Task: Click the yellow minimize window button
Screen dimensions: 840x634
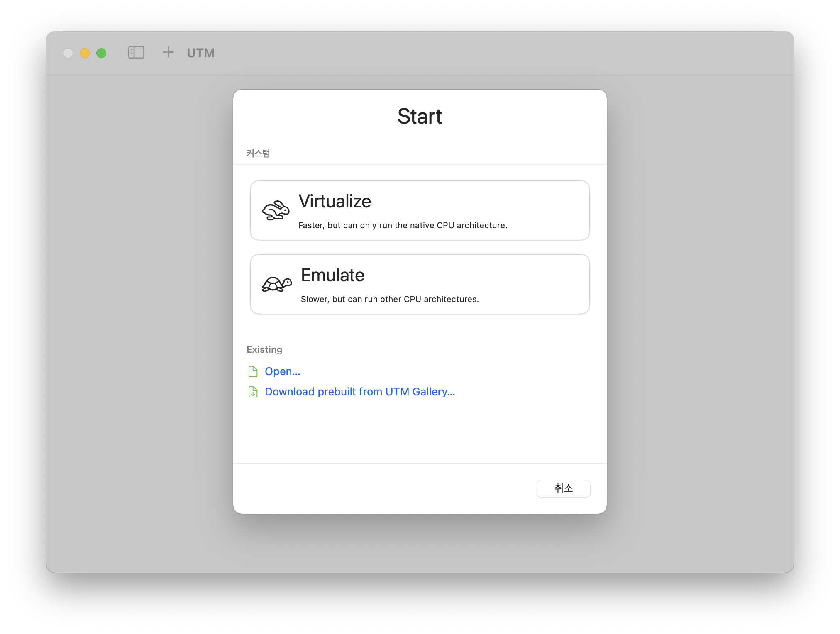Action: pyautogui.click(x=85, y=53)
